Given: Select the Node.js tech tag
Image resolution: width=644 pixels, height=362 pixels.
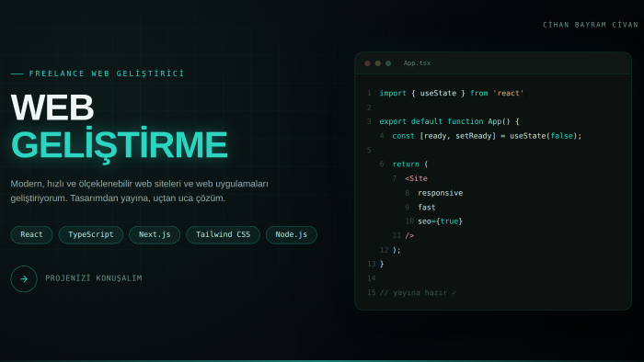Looking at the screenshot, I should [292, 235].
